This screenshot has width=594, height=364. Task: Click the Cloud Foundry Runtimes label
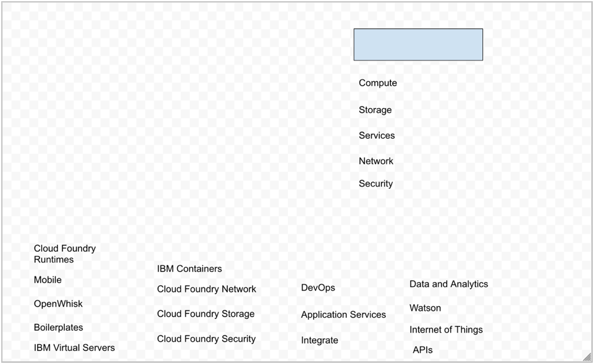click(x=65, y=254)
